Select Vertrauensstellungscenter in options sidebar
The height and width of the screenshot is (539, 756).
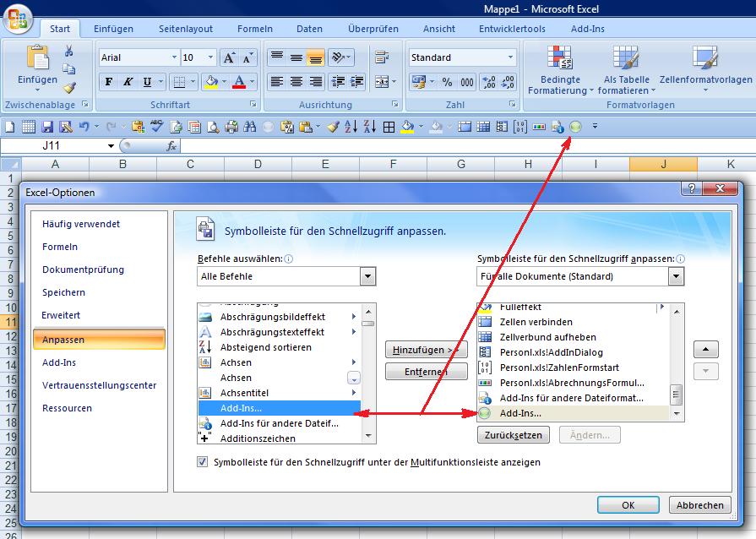(x=99, y=385)
